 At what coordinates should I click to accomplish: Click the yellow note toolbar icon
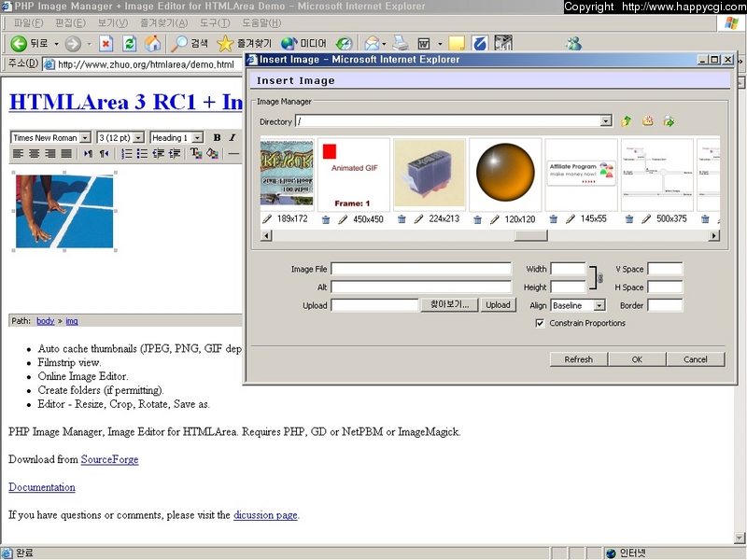457,44
